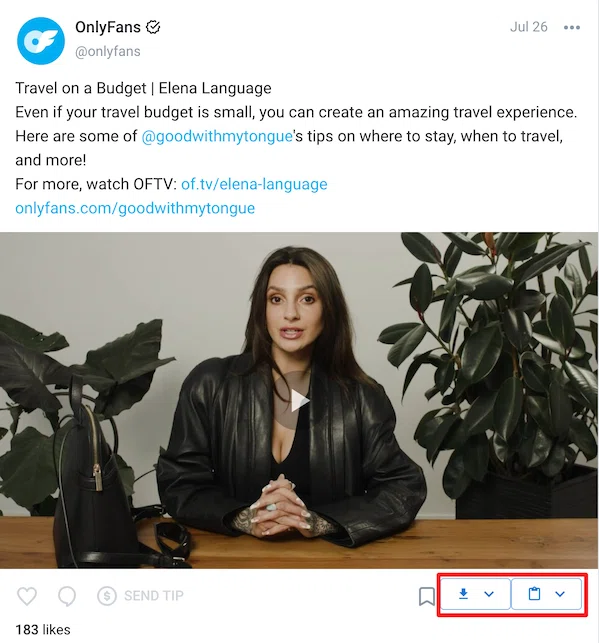This screenshot has height=643, width=599.
Task: Open comments with the speech bubble icon
Action: click(67, 596)
